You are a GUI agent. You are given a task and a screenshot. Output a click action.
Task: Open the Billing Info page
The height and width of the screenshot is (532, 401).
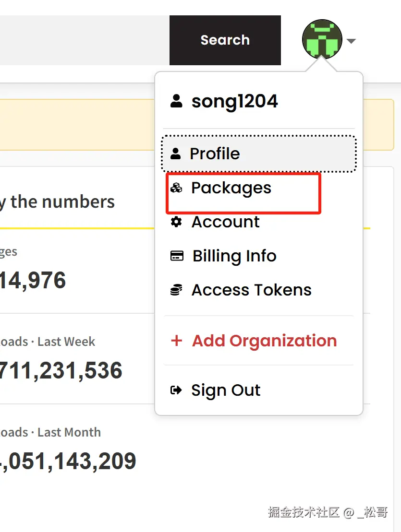[x=234, y=256]
